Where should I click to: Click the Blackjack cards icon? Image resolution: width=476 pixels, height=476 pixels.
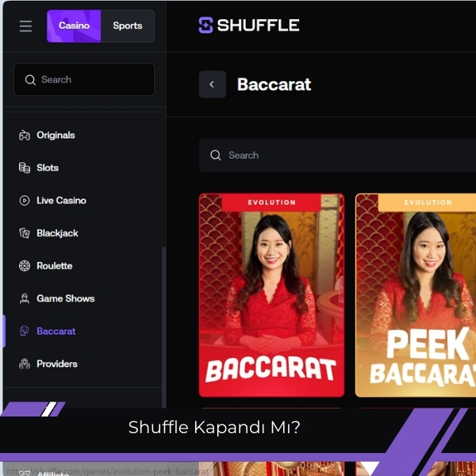(25, 233)
